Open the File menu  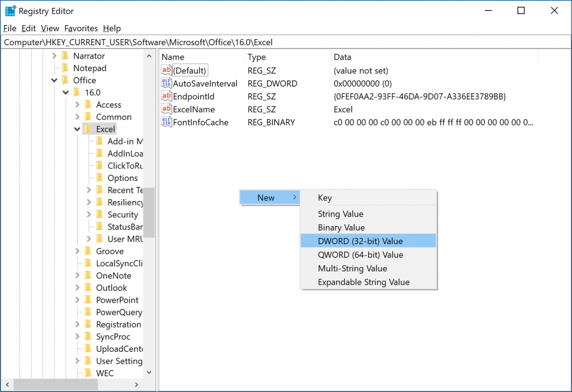click(10, 28)
